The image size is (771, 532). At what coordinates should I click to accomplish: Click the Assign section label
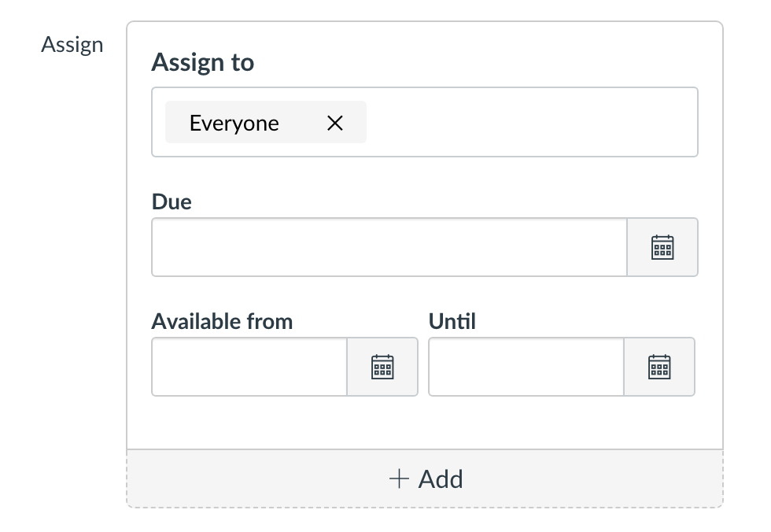tap(72, 45)
